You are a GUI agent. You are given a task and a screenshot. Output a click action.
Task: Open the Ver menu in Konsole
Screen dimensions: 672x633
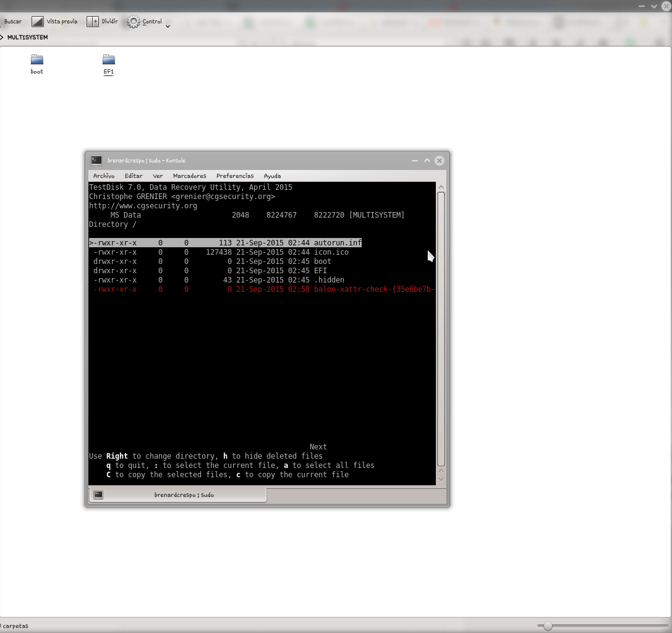[158, 176]
